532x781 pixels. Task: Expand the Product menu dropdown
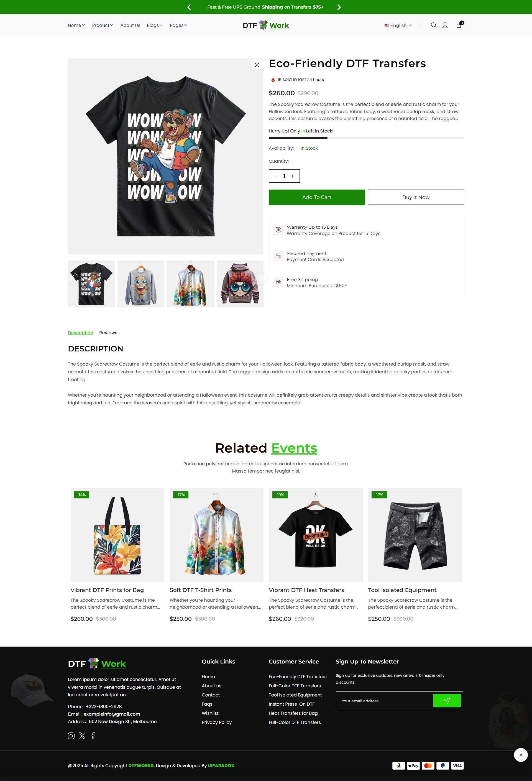pos(103,25)
